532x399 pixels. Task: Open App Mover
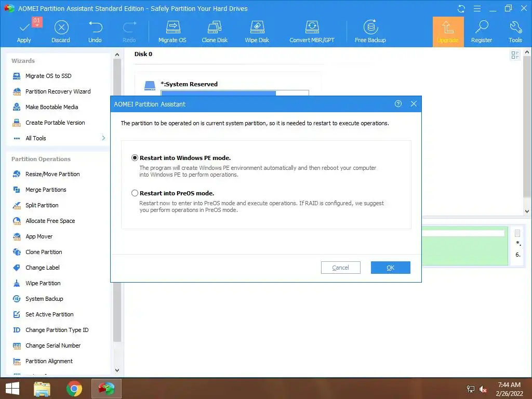click(x=38, y=236)
